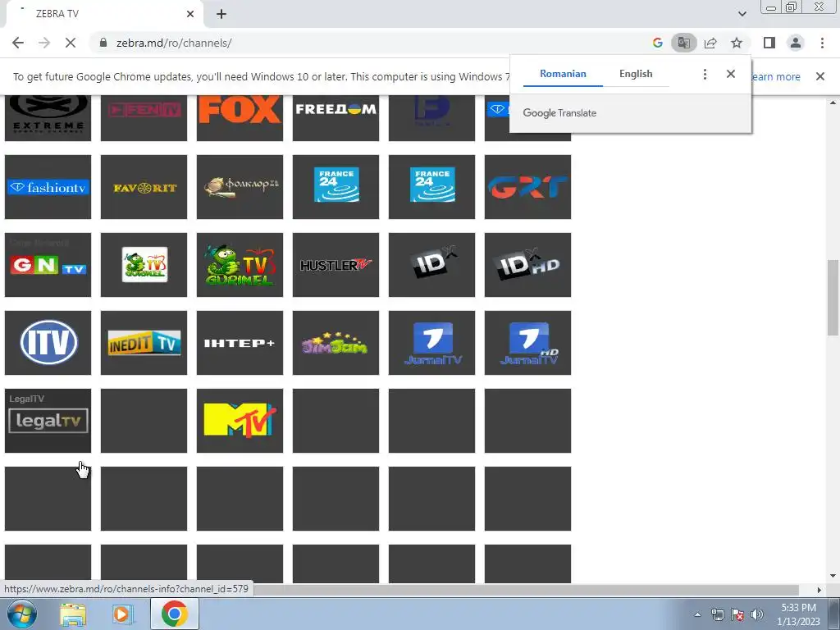Open Windows Explorer from the taskbar
The height and width of the screenshot is (630, 840).
[73, 614]
